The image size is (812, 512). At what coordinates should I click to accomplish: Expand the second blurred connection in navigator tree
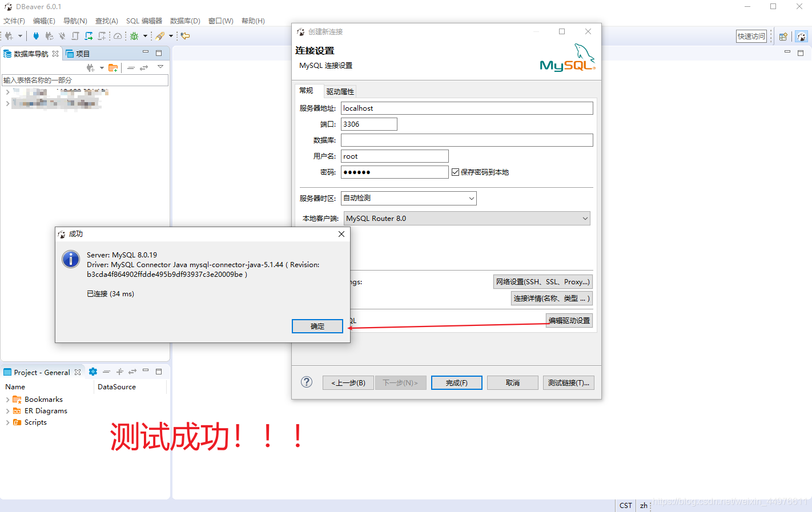click(7, 103)
